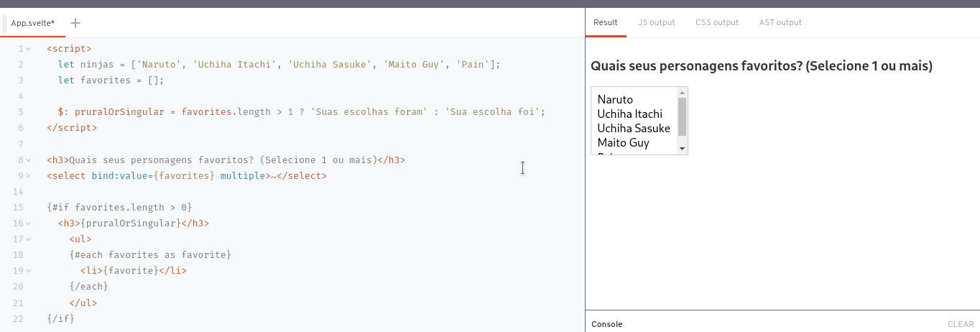Click the {/each} closing tag
This screenshot has height=332, width=980.
pos(88,287)
